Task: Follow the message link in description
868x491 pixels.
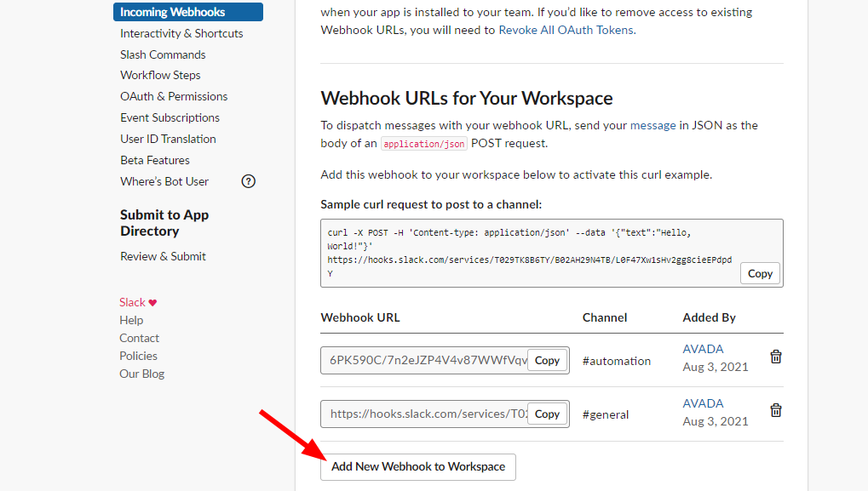Action: [652, 125]
